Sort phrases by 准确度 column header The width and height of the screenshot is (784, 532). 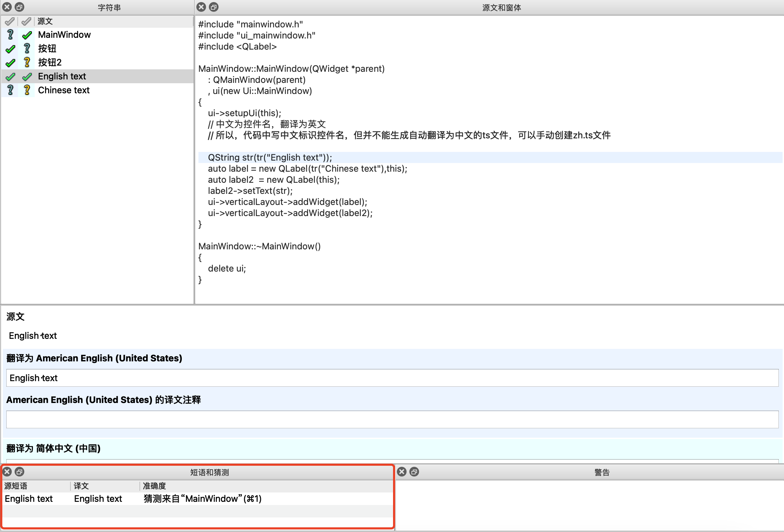(x=154, y=486)
